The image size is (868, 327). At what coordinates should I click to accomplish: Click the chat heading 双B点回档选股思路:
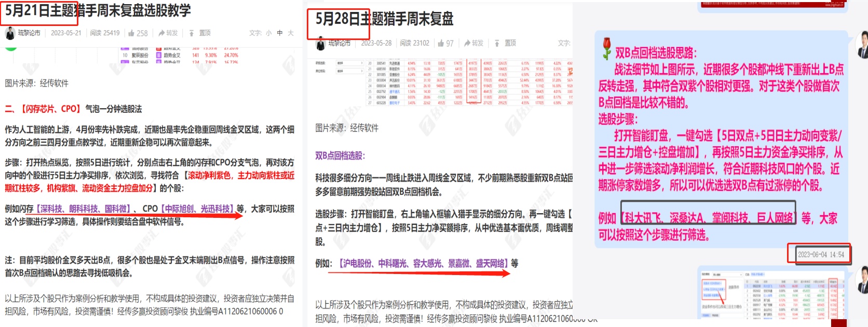point(656,53)
